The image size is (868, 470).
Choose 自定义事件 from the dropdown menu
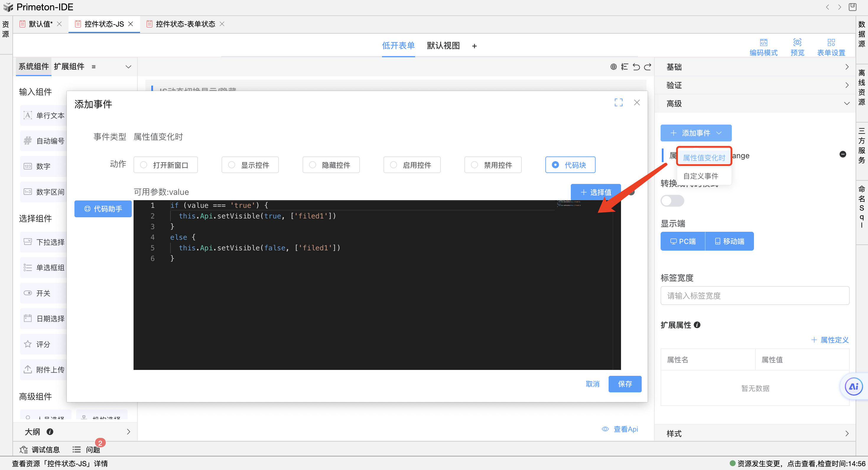pos(700,176)
